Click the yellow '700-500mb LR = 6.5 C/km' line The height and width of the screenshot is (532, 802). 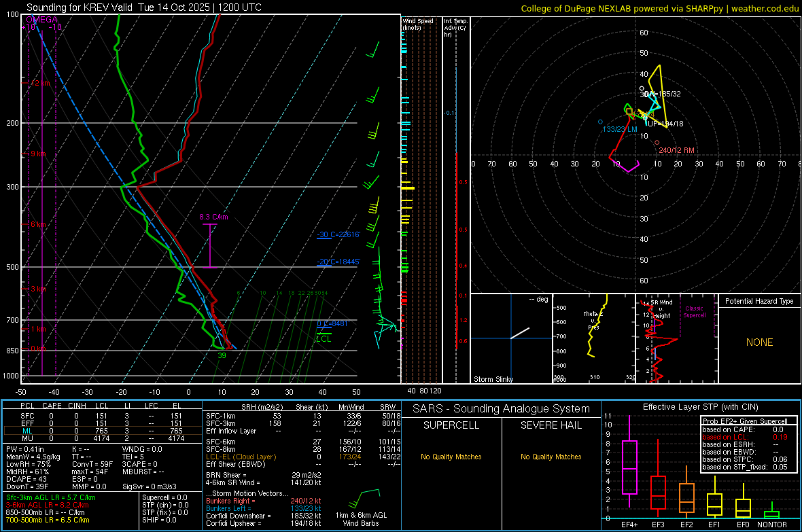[x=48, y=520]
